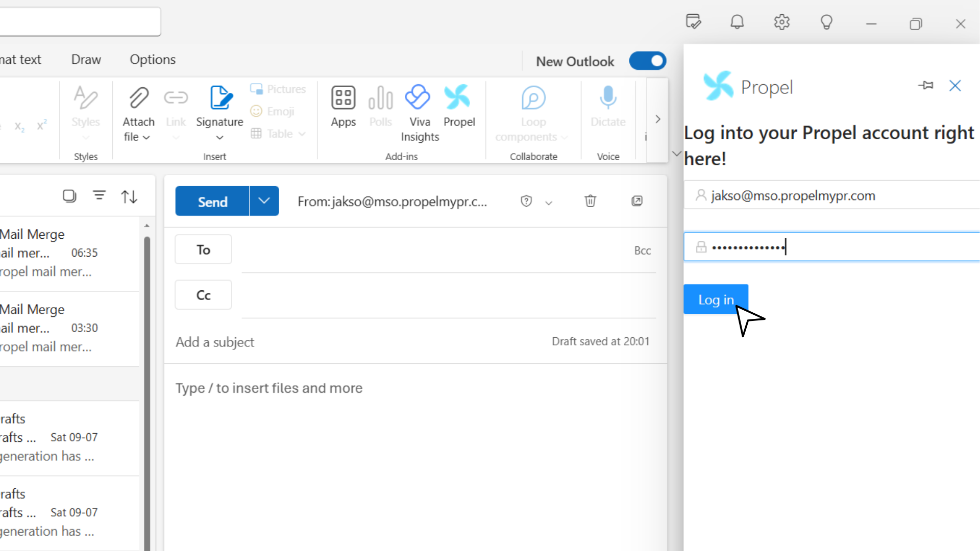Screen dimensions: 980x551
Task: Switch to the Format text tab
Action: (x=20, y=60)
